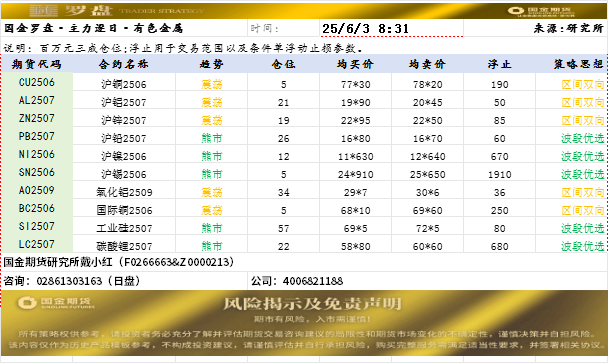Click the 国金期货 logo in risk disclaimer
Screen dimensions: 608x363
click(x=55, y=302)
